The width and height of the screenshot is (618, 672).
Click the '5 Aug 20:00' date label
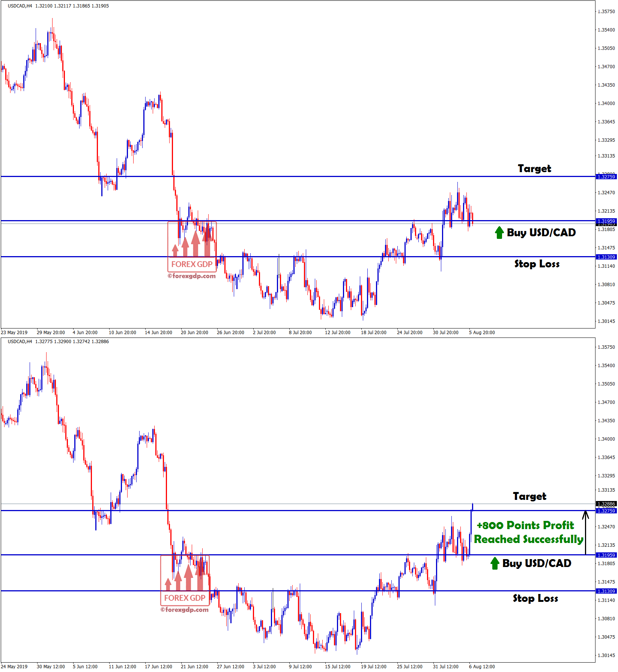(x=482, y=333)
